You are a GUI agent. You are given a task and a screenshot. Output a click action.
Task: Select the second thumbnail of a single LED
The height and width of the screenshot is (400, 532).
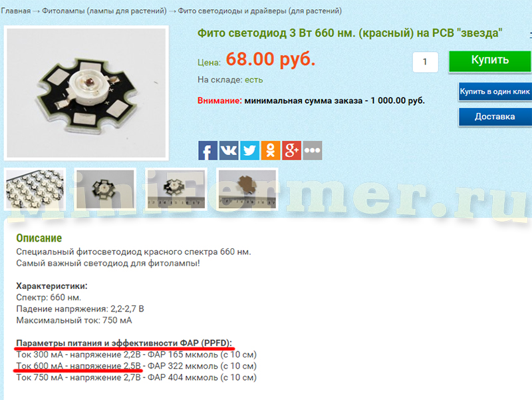click(x=105, y=189)
